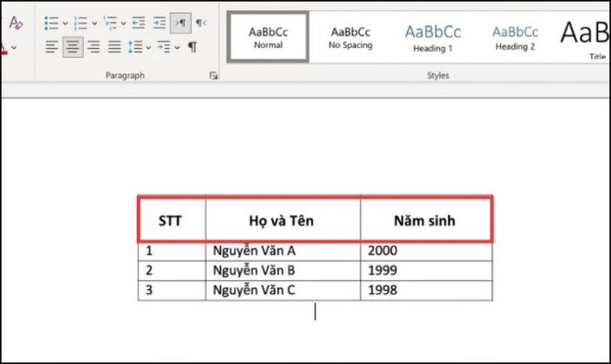The width and height of the screenshot is (611, 364).
Task: Click the year cell 2000
Action: [426, 251]
